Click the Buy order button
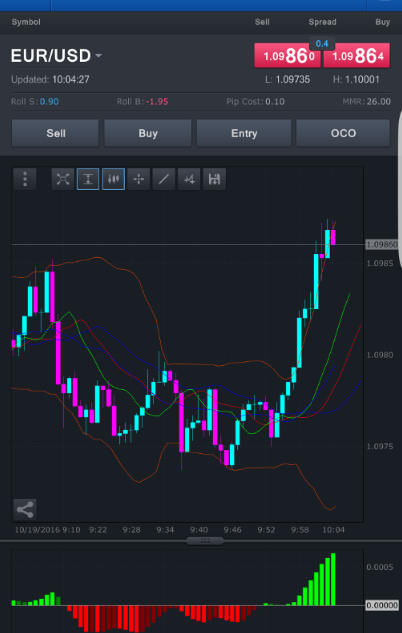 click(148, 133)
